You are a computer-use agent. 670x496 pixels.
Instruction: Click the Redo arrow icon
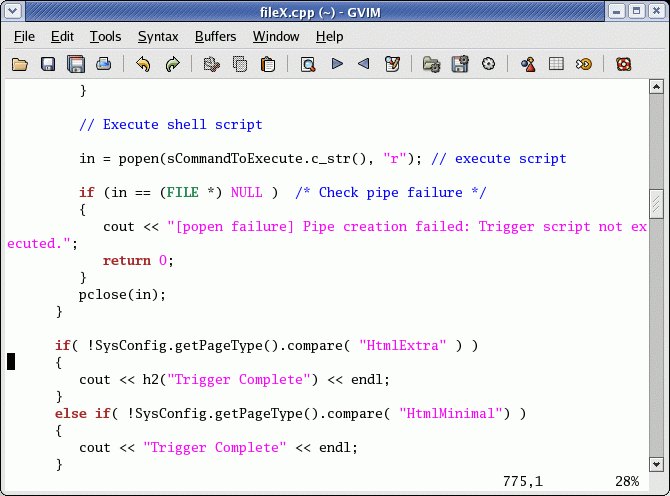point(172,65)
